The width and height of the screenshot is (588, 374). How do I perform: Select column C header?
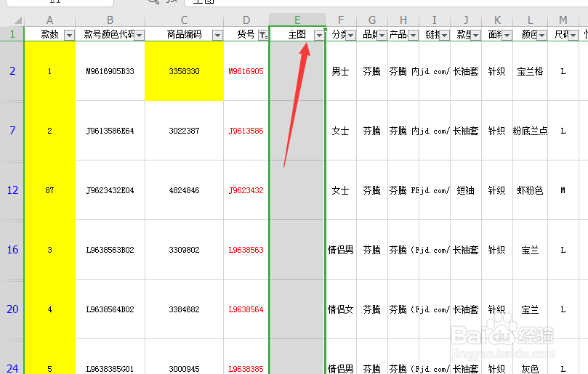pyautogui.click(x=184, y=20)
